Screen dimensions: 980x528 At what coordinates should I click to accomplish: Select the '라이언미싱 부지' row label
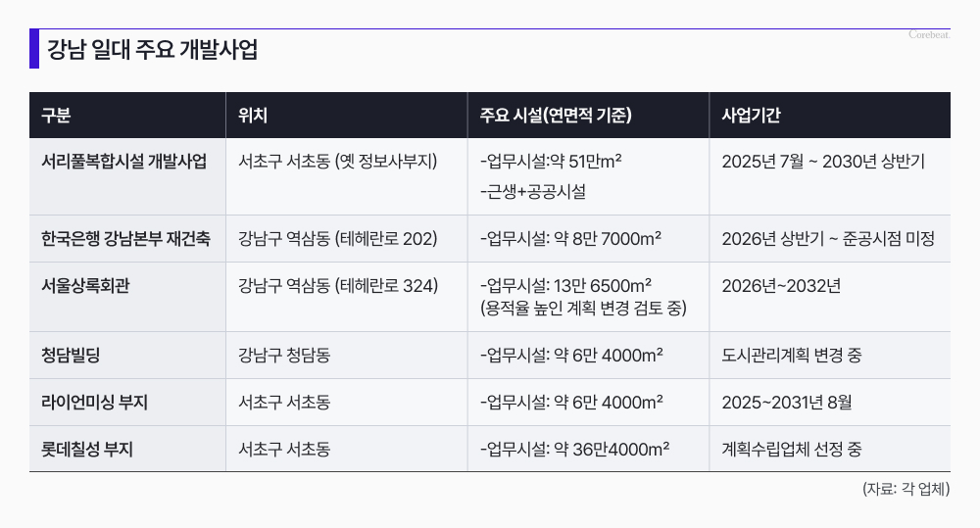tap(94, 402)
